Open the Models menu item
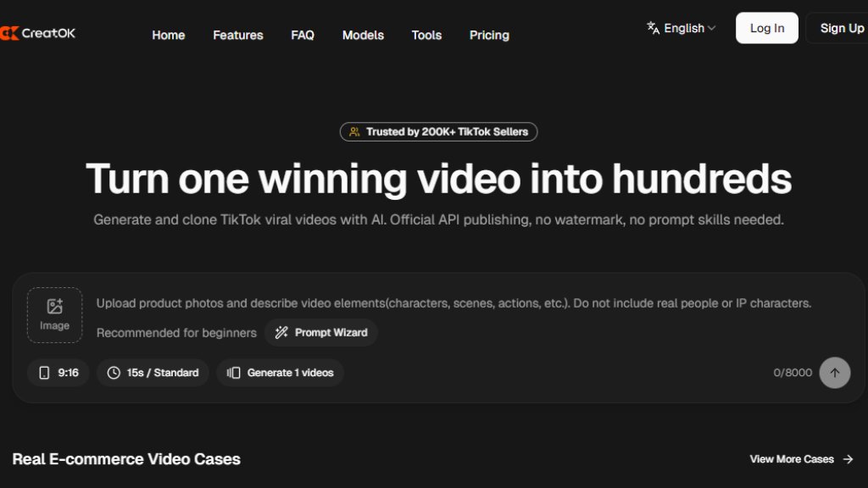 click(363, 35)
